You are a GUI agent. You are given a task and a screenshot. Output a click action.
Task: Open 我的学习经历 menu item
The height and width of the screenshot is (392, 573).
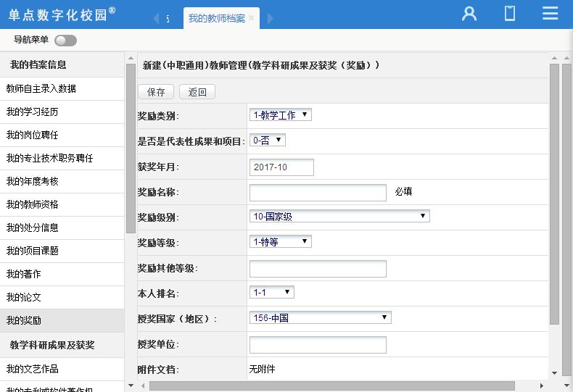click(x=62, y=112)
